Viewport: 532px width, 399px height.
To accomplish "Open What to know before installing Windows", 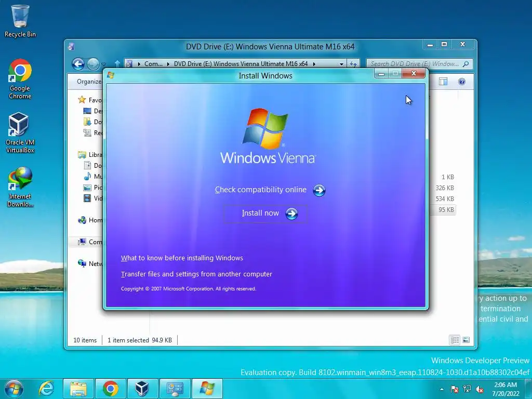I will point(182,258).
